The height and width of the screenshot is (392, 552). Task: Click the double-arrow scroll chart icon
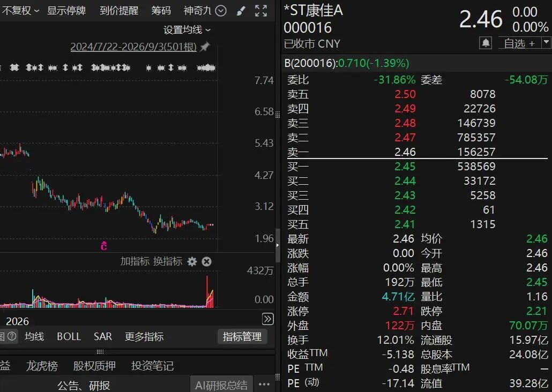[x=268, y=319]
